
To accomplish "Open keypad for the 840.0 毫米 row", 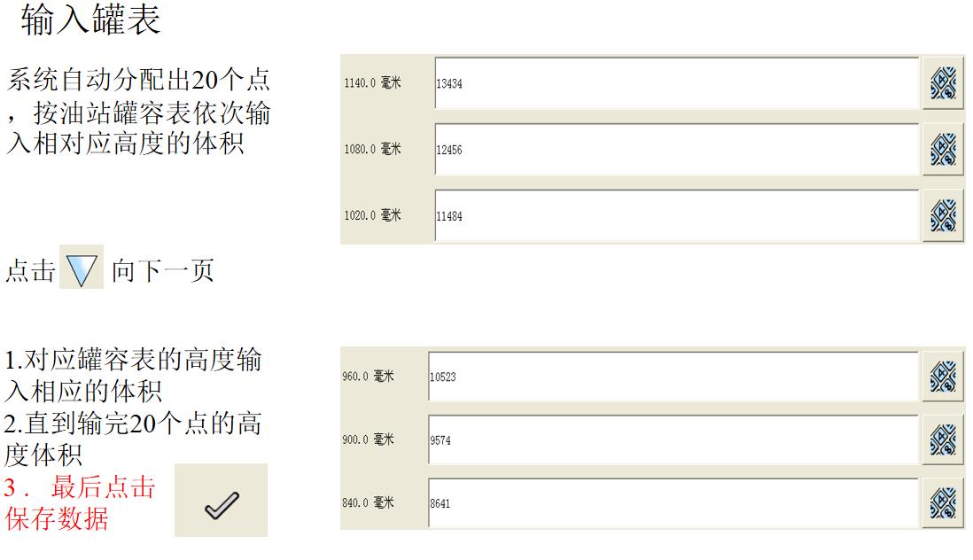I will (x=943, y=503).
